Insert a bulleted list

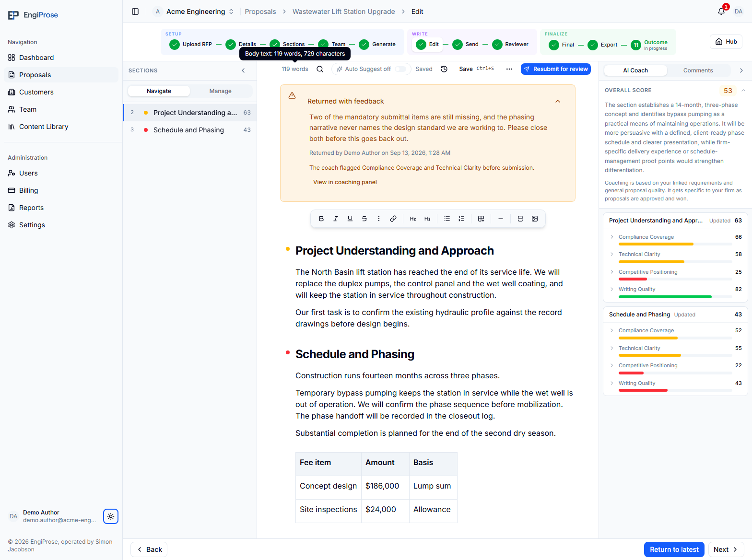[x=447, y=219]
